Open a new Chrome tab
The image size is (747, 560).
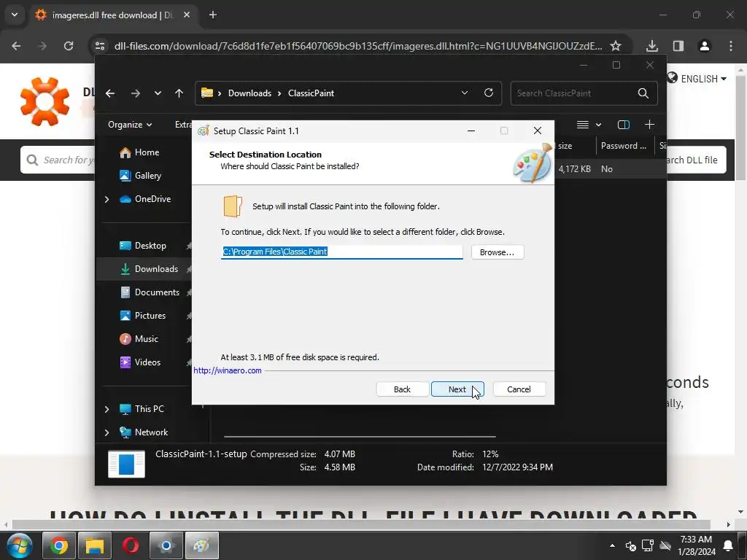(x=213, y=15)
